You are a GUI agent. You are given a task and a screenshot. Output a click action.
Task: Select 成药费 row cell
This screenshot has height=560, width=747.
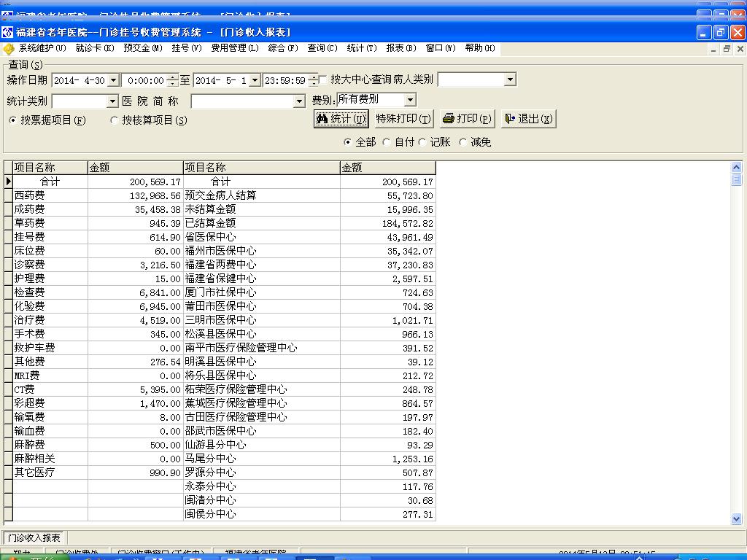click(x=50, y=209)
